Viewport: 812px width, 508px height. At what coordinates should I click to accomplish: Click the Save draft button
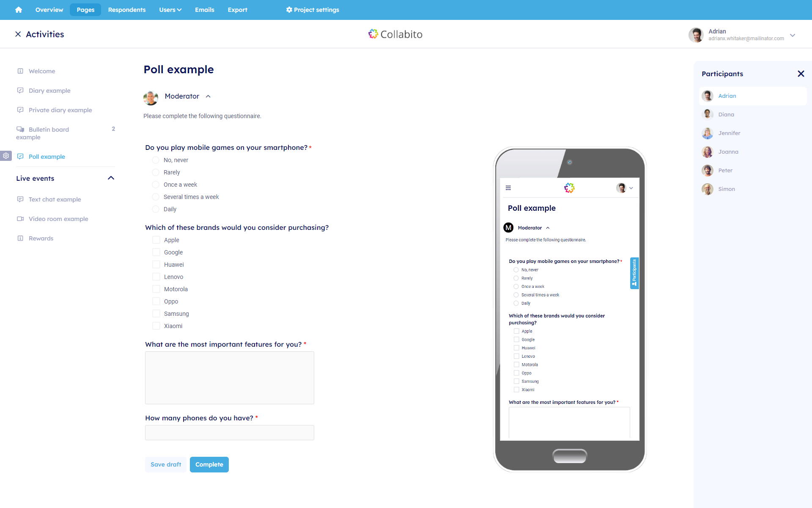tap(165, 464)
